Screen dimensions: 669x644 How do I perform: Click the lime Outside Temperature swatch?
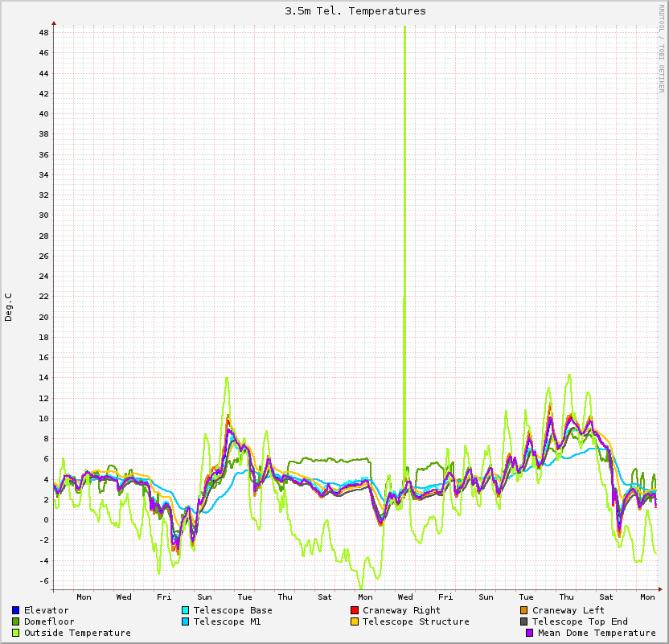coord(16,633)
